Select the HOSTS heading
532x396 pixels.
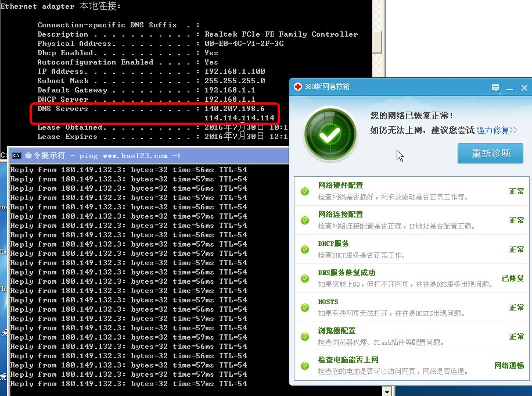click(x=328, y=302)
